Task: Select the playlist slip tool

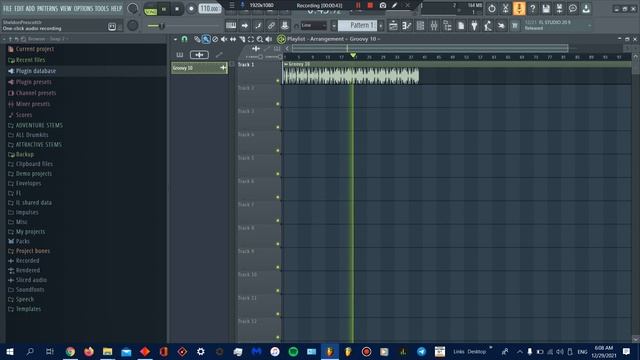Action: (x=233, y=39)
